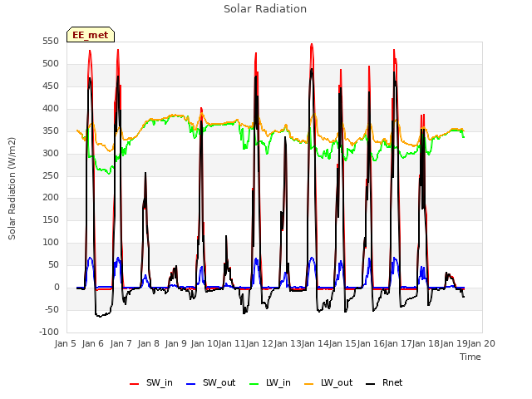The width and height of the screenshot is (532, 399).
Task: Click the Jan 9 x-axis tick label
Action: 175,343
